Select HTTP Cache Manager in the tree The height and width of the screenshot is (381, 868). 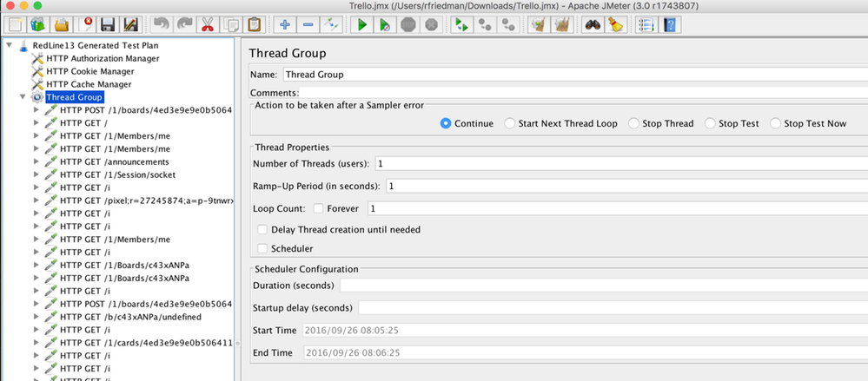(x=89, y=84)
